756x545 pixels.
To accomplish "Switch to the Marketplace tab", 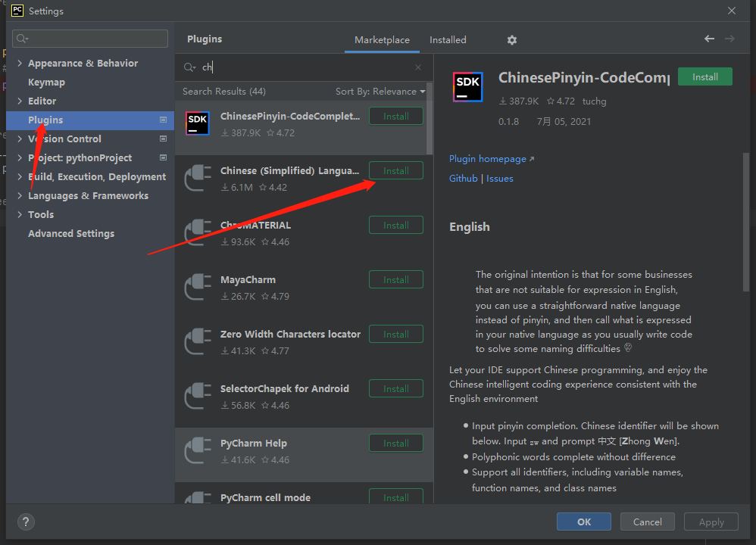I will (x=382, y=40).
